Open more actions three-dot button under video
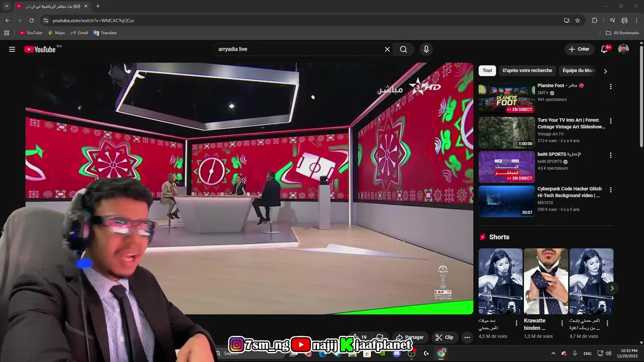Image resolution: width=644 pixels, height=362 pixels. point(467,337)
